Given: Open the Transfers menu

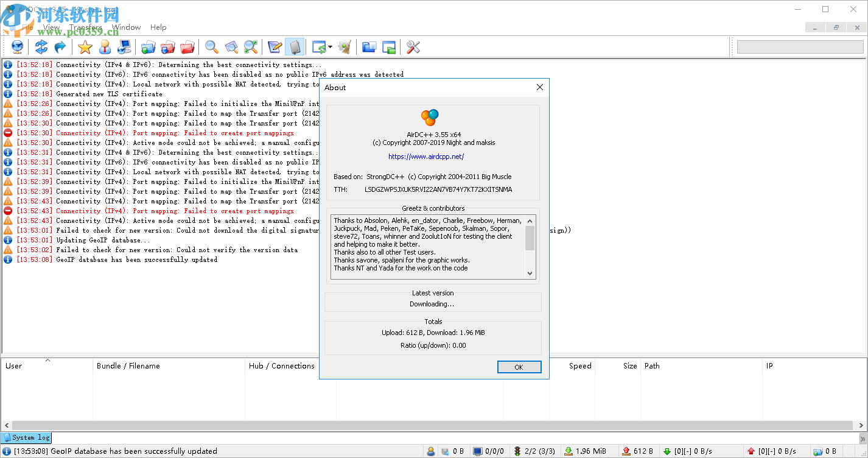Looking at the screenshot, I should 85,27.
